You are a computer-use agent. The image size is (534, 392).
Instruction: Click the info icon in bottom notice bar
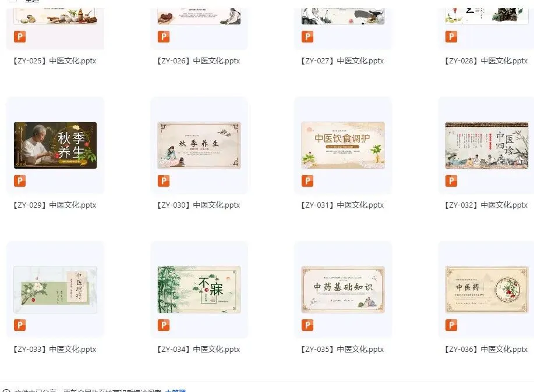tap(6, 391)
